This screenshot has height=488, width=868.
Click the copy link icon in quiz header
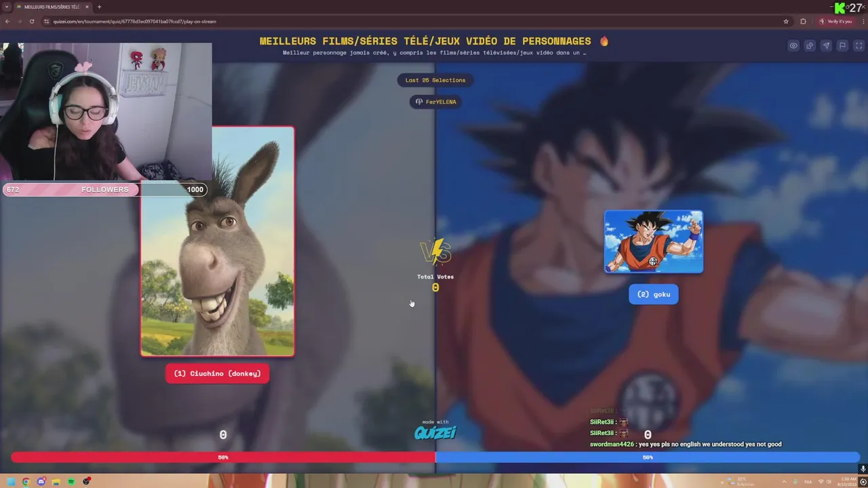(x=810, y=45)
